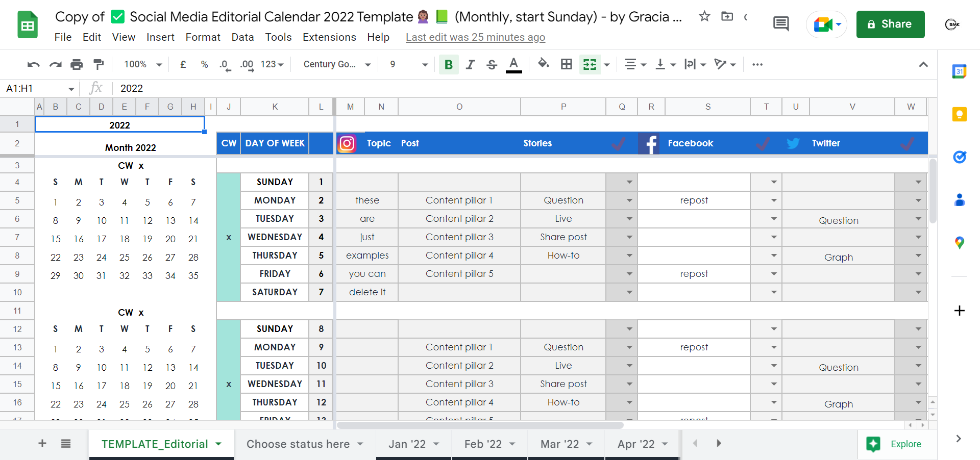980x460 pixels.
Task: Open last edit version history link
Action: pos(475,37)
